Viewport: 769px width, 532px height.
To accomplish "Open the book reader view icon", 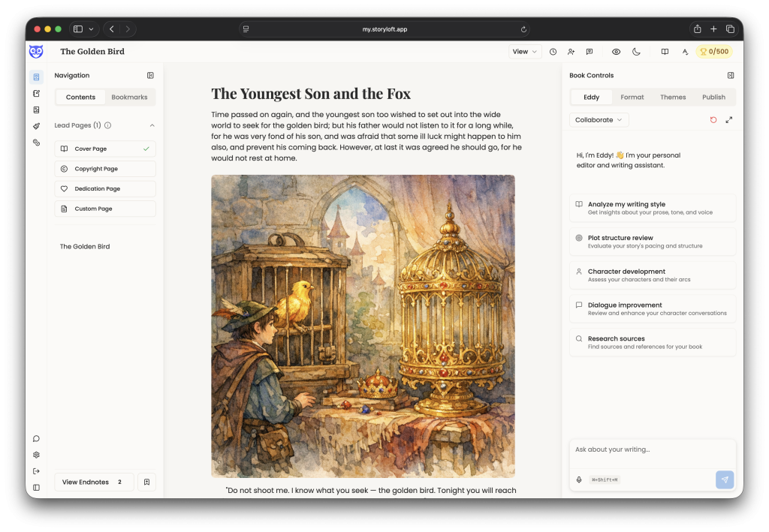I will [665, 52].
